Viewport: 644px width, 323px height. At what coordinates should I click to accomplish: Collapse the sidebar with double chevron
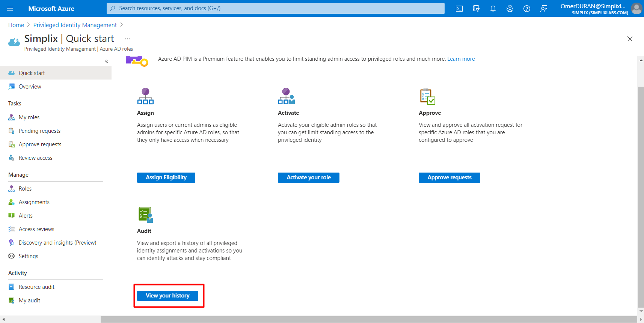(106, 61)
